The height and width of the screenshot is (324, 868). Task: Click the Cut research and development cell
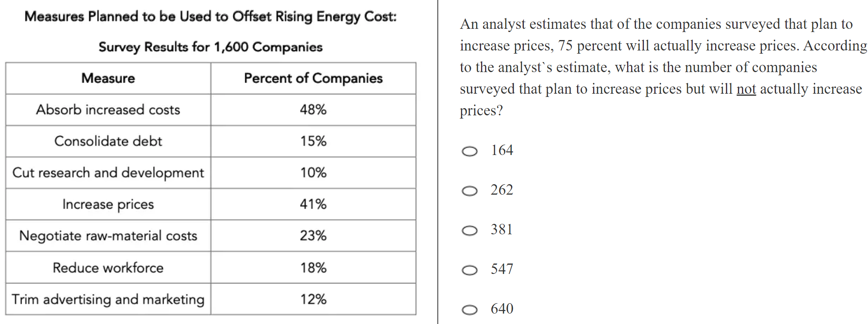pos(108,173)
